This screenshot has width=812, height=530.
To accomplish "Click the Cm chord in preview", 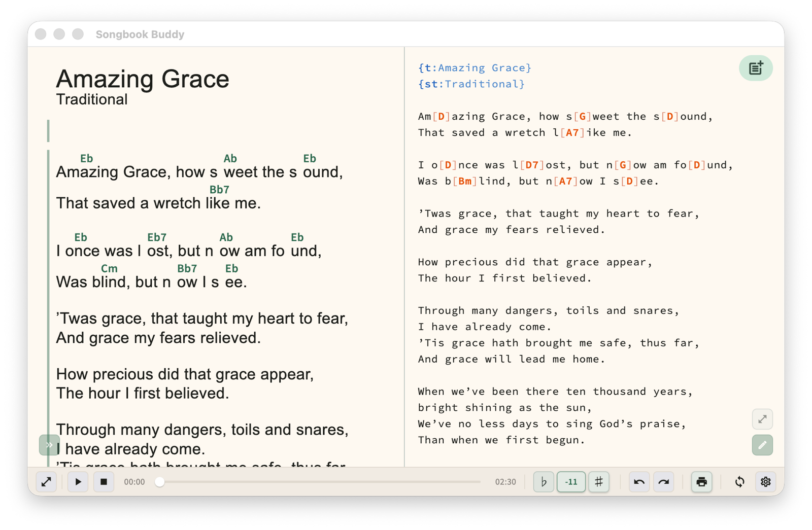I will (x=109, y=269).
